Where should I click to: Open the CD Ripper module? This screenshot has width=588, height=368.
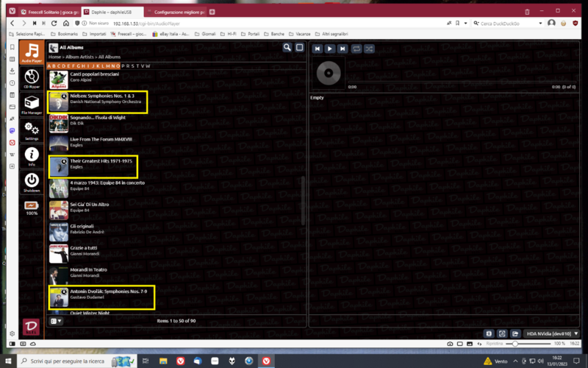(31, 79)
